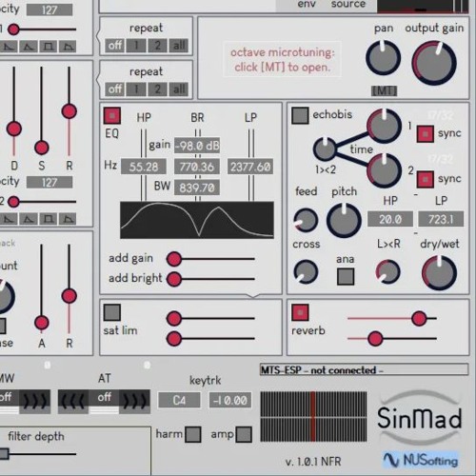The image size is (476, 476).
Task: Click the striped keytrack display
Action: pyautogui.click(x=313, y=417)
